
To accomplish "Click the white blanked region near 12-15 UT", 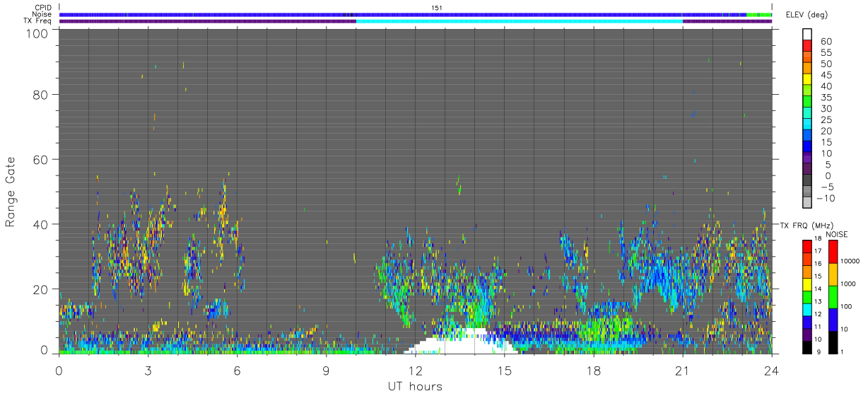I will click(x=461, y=342).
